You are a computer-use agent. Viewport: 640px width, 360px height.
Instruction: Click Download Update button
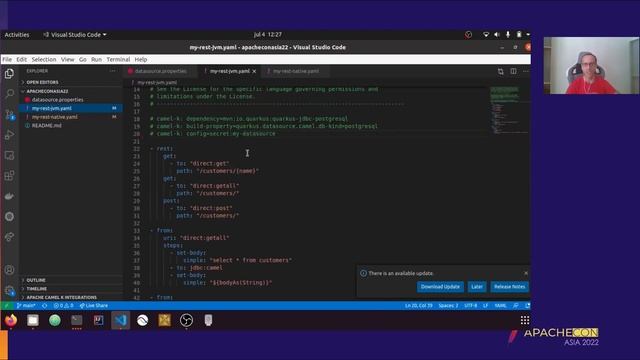(x=440, y=287)
